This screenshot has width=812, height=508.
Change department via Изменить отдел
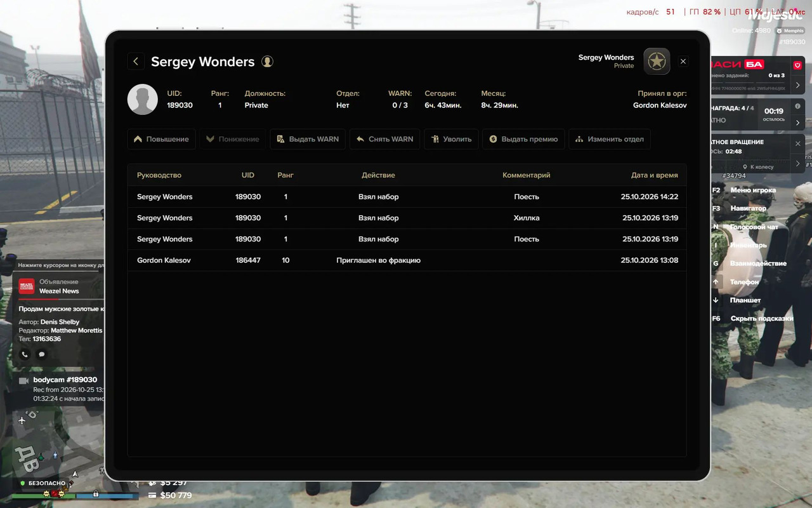[x=610, y=139]
